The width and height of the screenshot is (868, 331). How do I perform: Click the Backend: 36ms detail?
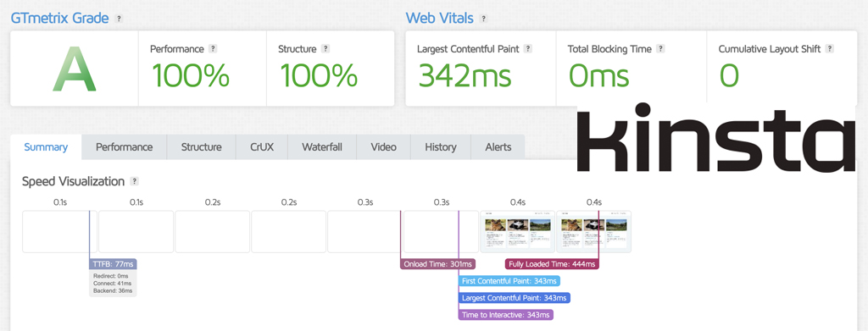[x=113, y=290]
